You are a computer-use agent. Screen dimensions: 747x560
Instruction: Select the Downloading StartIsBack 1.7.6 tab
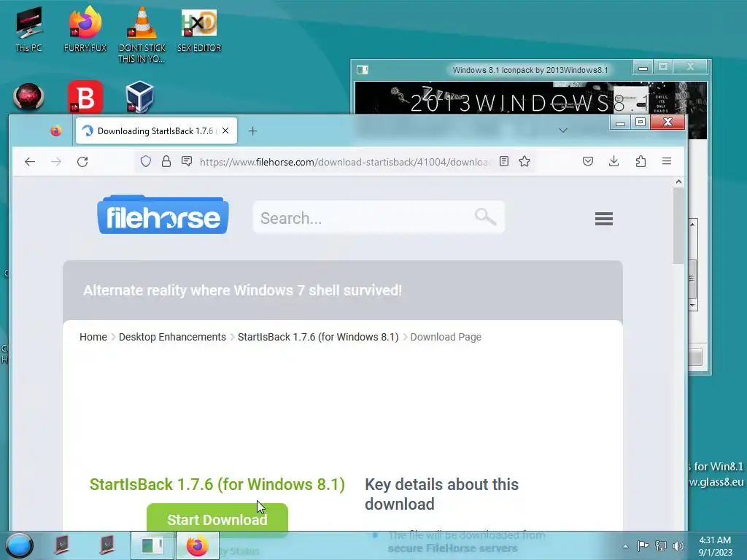156,131
